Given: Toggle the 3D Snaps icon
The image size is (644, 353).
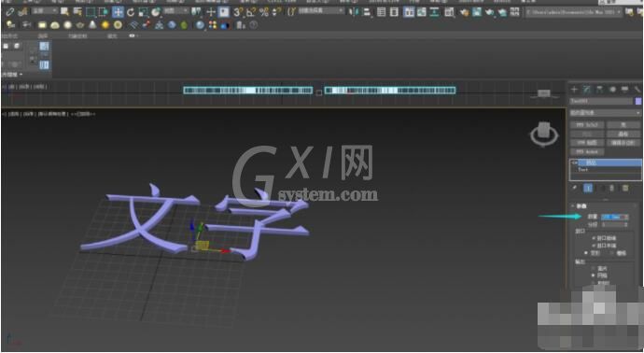Looking at the screenshot, I should 238,12.
